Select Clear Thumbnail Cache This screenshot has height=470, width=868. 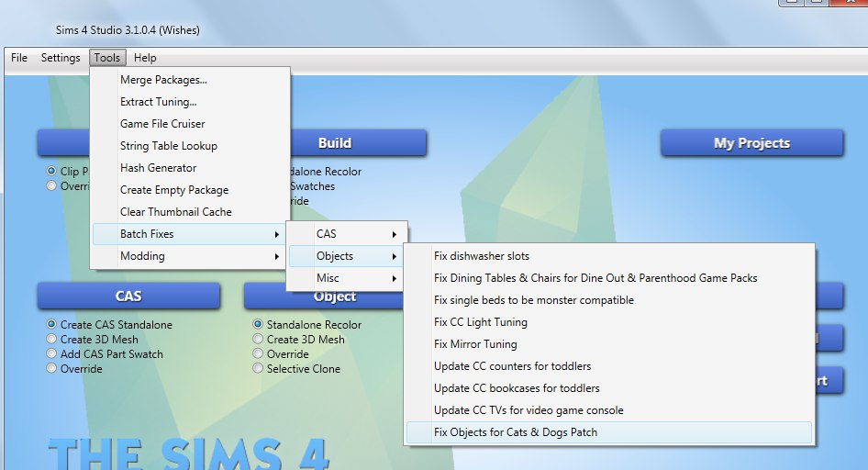190,212
